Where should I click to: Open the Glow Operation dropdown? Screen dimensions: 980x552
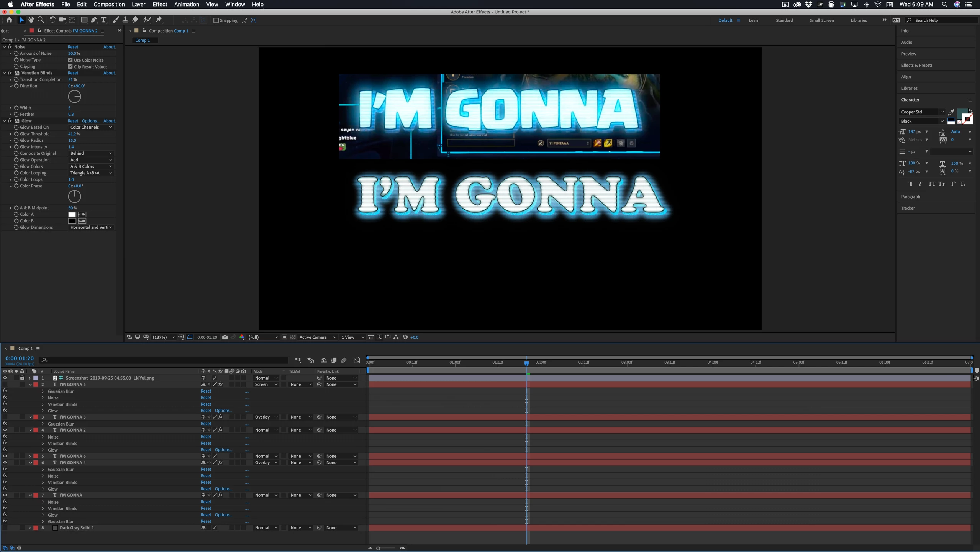click(91, 160)
